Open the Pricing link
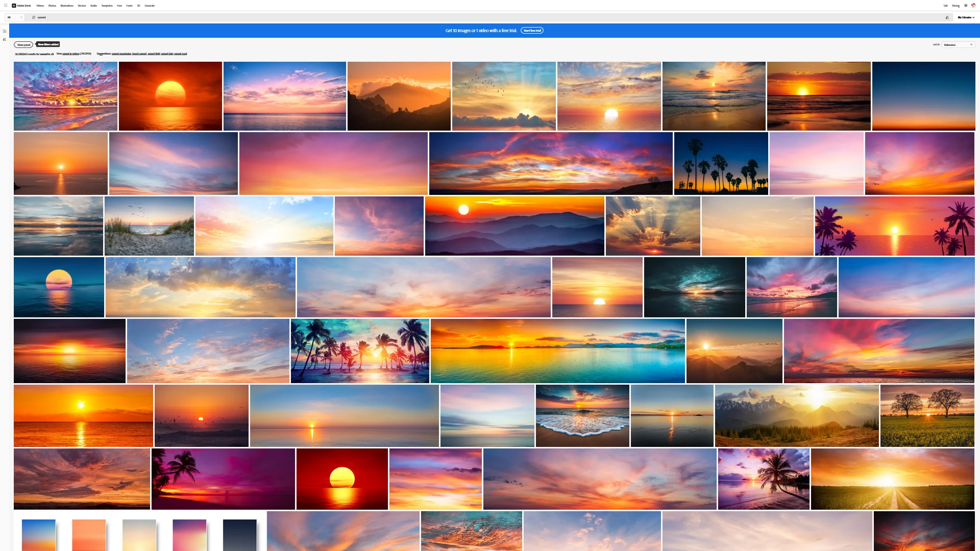This screenshot has width=980, height=551. [x=955, y=6]
